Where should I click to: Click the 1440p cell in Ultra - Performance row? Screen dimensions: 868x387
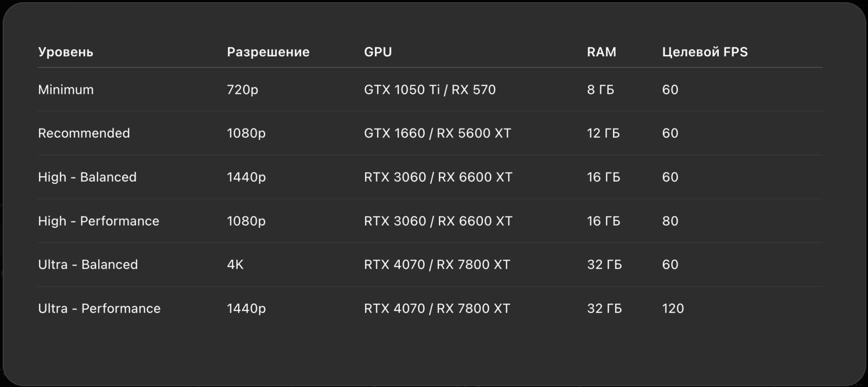[x=246, y=309]
